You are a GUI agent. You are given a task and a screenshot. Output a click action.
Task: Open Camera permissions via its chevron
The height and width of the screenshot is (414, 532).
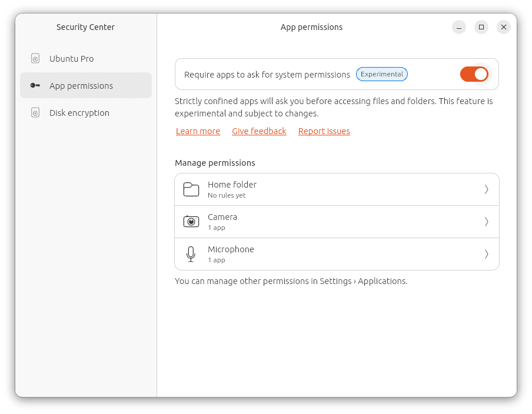coord(487,221)
